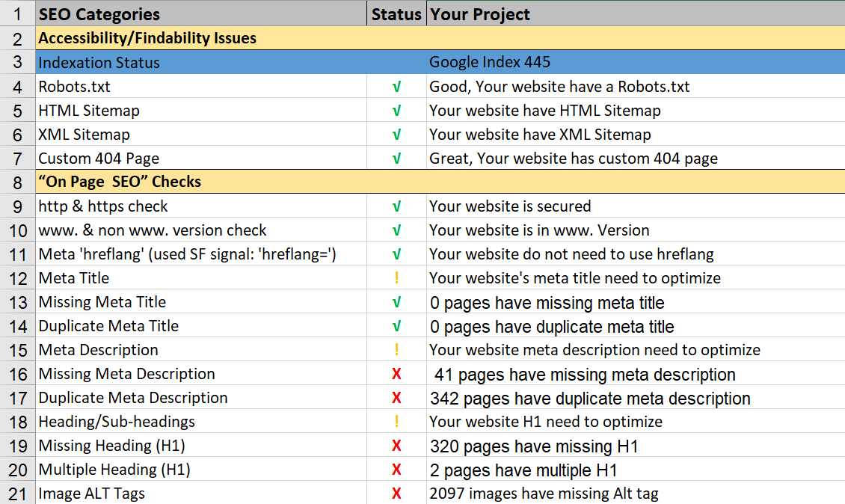
Task: Select the yellow warning mark for Heading/Sub-headings
Action: point(396,422)
